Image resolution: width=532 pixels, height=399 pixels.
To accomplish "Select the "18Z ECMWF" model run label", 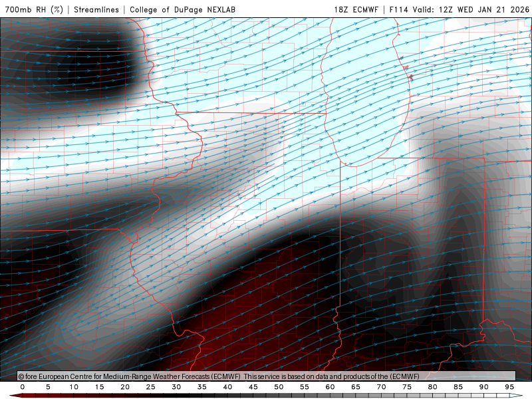I will tap(356, 9).
